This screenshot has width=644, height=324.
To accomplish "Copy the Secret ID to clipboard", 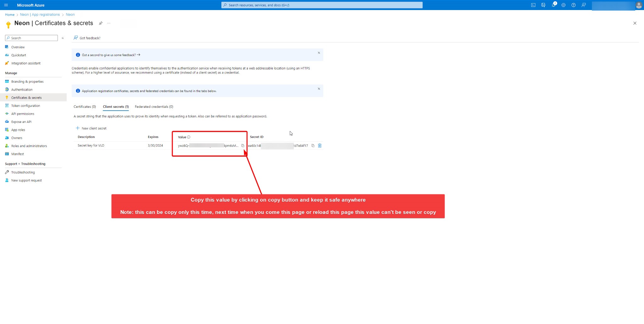I will coord(313,146).
